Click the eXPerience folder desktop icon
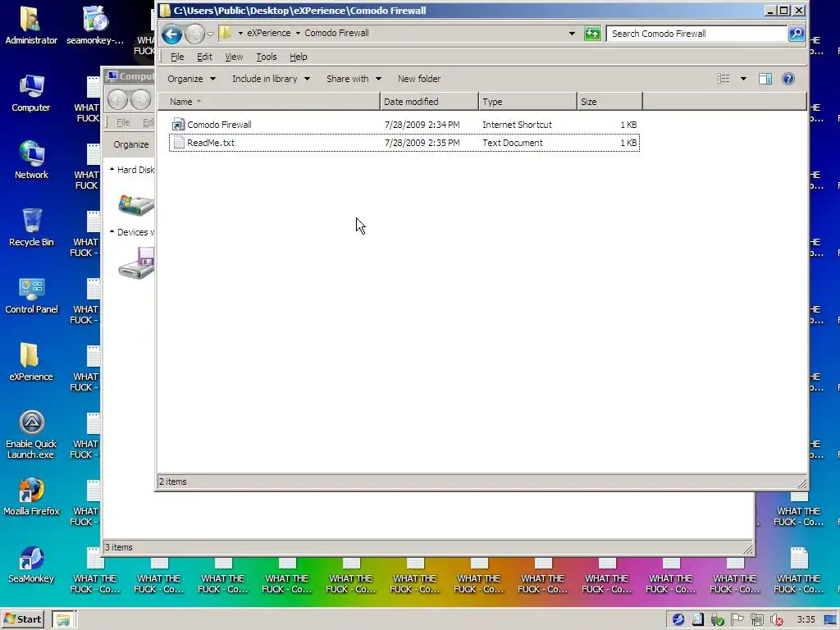 click(31, 362)
